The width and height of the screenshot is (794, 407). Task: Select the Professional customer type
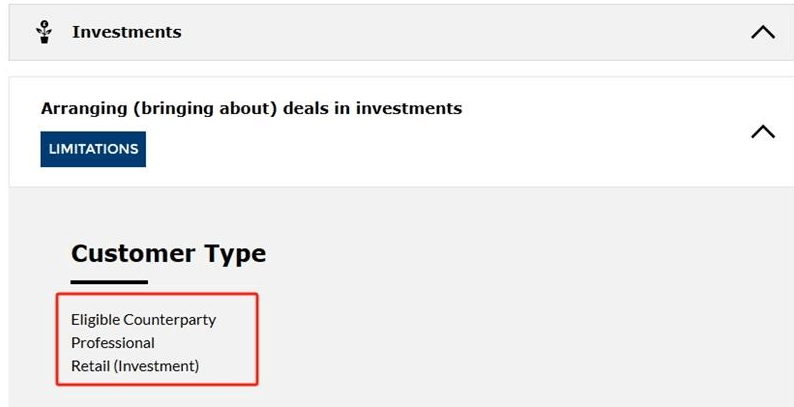(112, 343)
